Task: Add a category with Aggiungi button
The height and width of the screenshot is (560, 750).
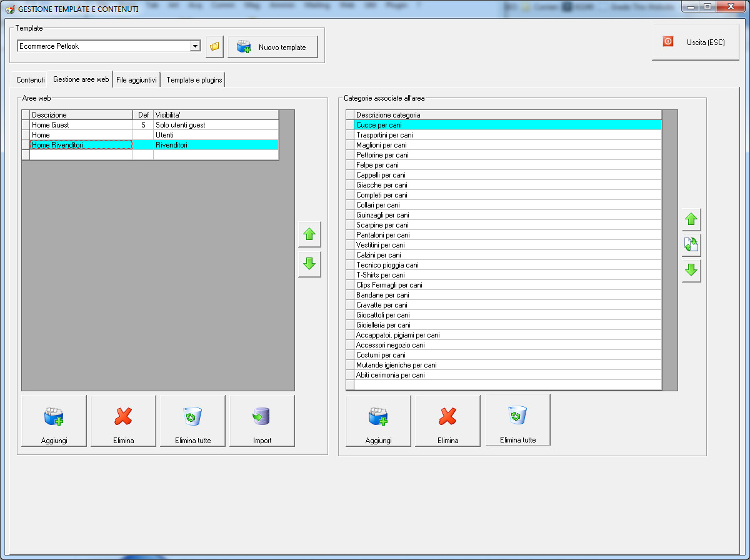Action: click(x=378, y=421)
